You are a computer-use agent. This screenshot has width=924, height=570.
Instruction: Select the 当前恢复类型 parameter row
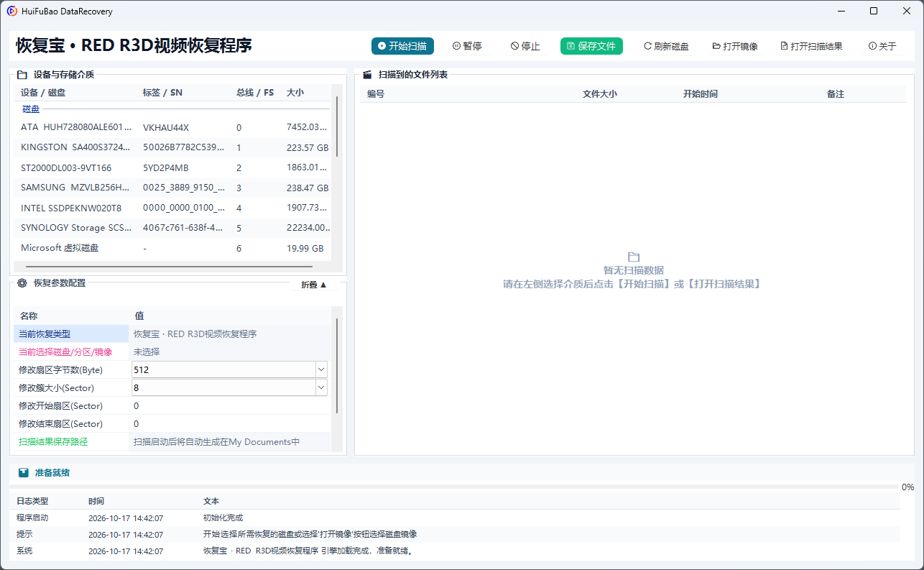tap(172, 334)
